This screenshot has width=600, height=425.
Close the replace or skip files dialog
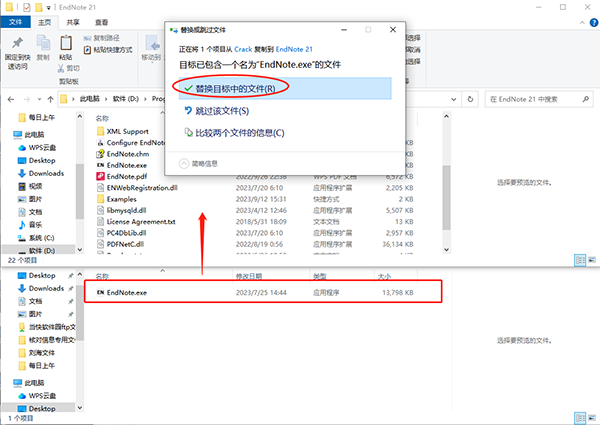pyautogui.click(x=393, y=29)
